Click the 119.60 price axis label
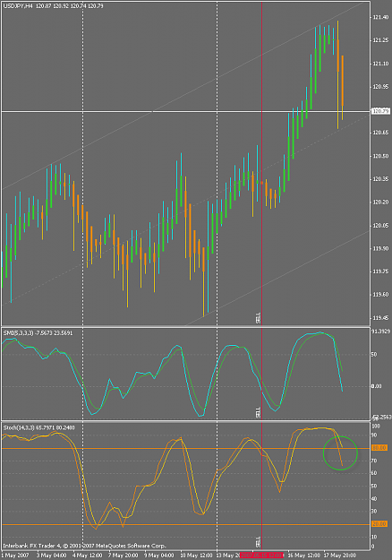This screenshot has width=392, height=560. pyautogui.click(x=380, y=295)
